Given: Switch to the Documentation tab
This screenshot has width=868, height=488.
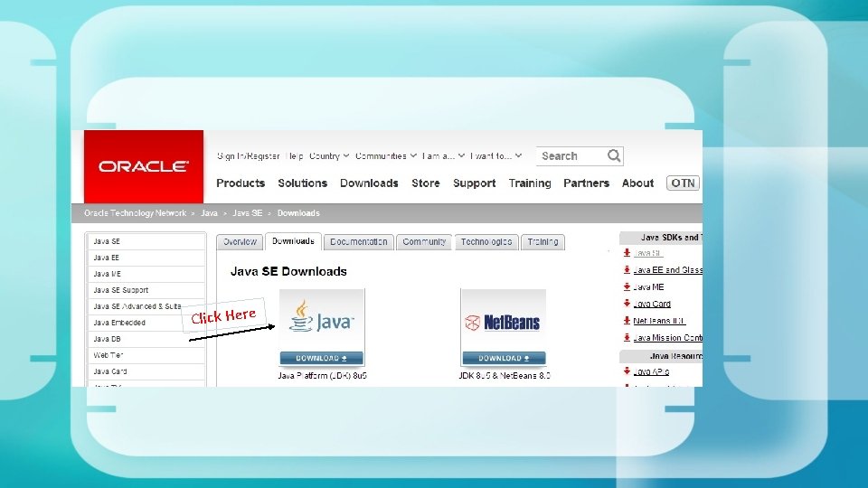Looking at the screenshot, I should pos(359,242).
